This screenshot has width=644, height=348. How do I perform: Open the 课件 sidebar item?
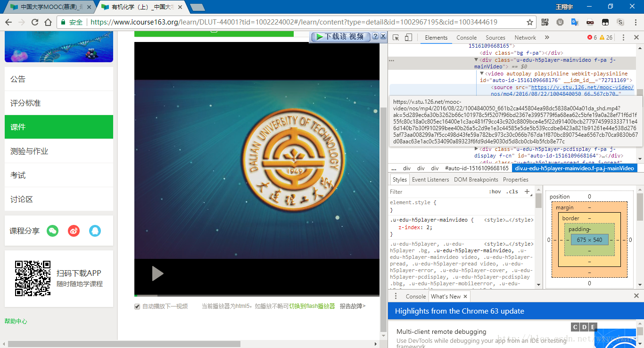click(x=59, y=127)
